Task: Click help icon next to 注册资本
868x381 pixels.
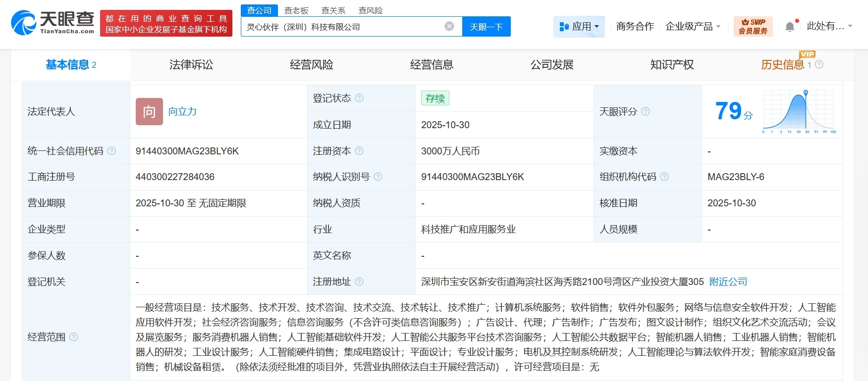Action: (359, 151)
